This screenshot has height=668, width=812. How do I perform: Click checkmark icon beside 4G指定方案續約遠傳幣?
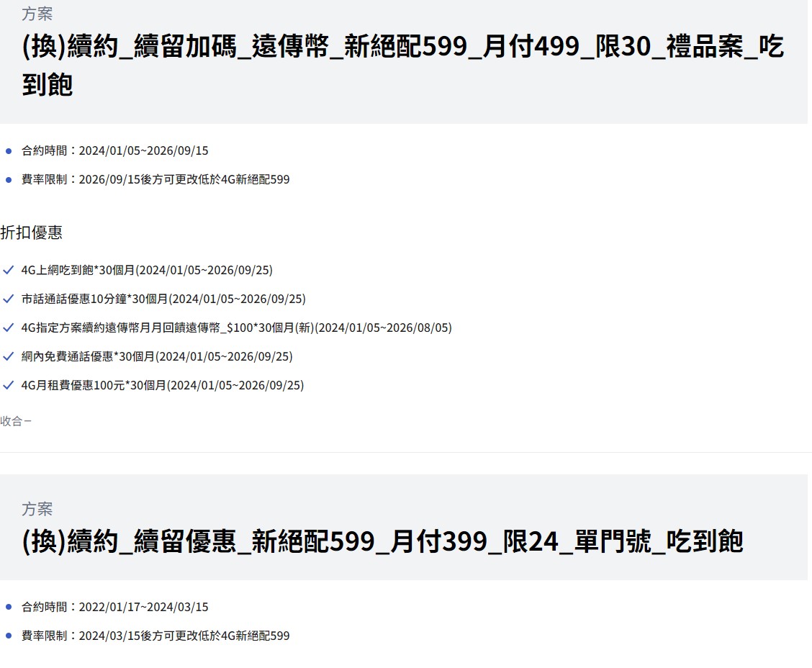point(9,328)
